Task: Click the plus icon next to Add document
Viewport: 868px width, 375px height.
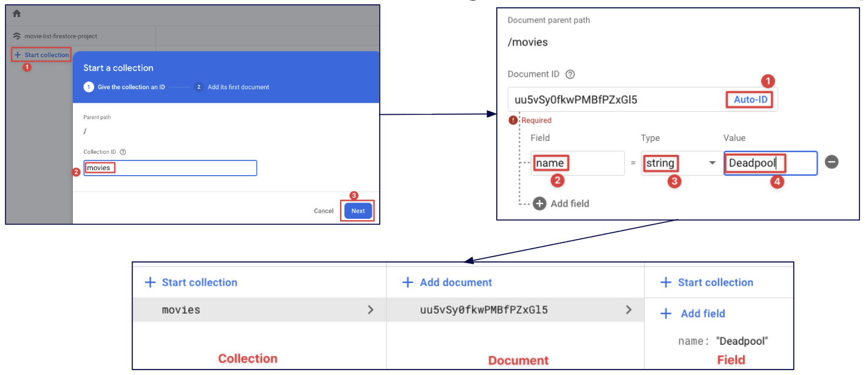Action: coord(408,282)
